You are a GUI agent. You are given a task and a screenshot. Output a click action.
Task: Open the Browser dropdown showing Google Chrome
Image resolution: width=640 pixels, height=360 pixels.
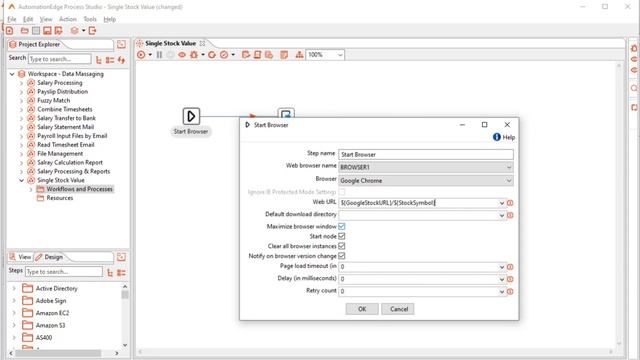509,180
